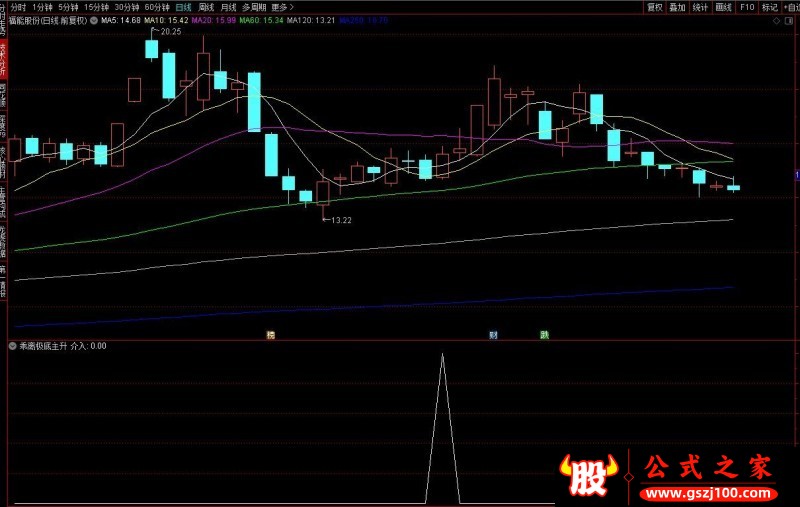Open the 统计 statistics button
Screen dimensions: 800x507
point(700,6)
